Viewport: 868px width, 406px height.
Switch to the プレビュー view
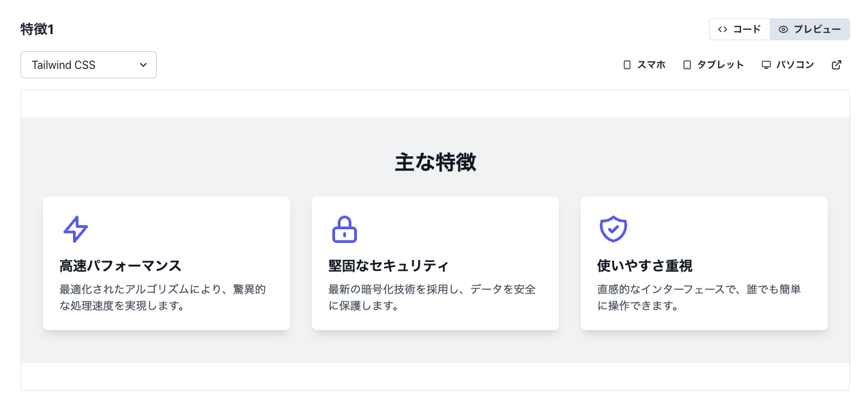tap(810, 29)
